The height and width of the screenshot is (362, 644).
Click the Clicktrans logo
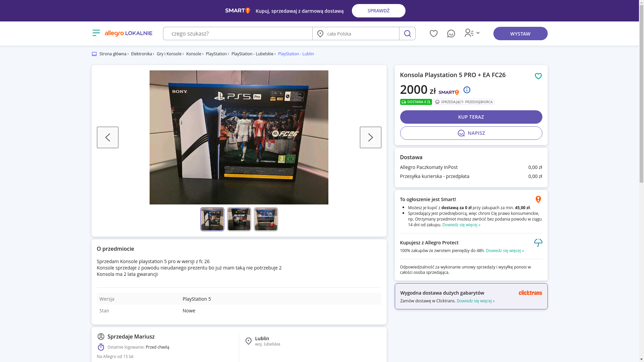[x=530, y=293]
